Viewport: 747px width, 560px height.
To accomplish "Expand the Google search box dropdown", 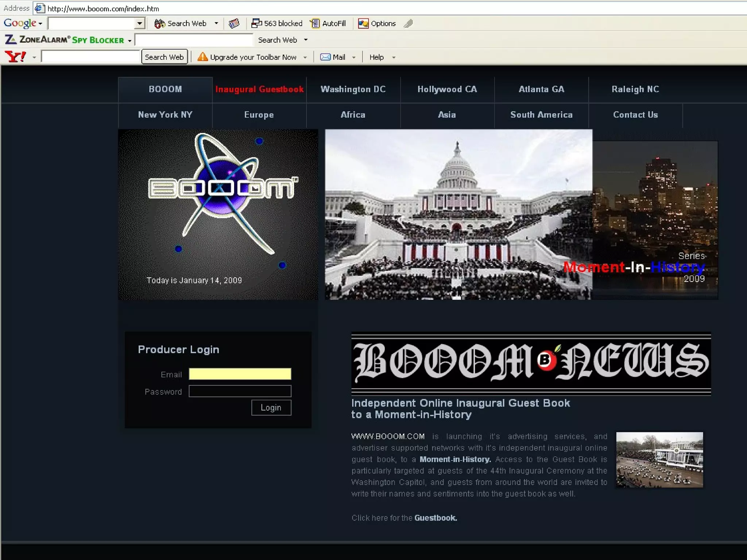I will tap(139, 23).
